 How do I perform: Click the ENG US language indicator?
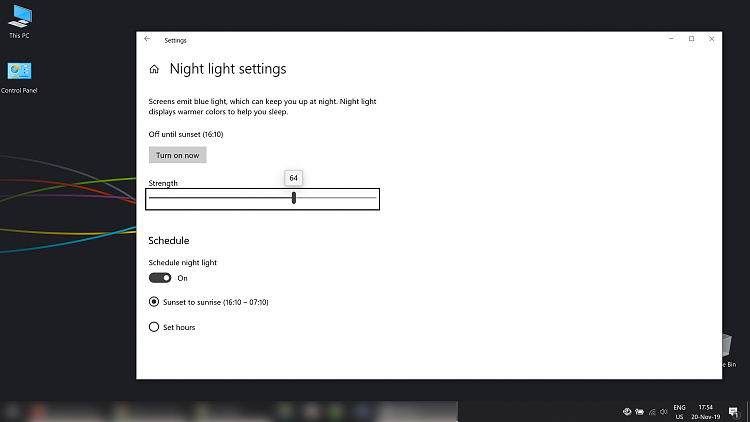[679, 412]
